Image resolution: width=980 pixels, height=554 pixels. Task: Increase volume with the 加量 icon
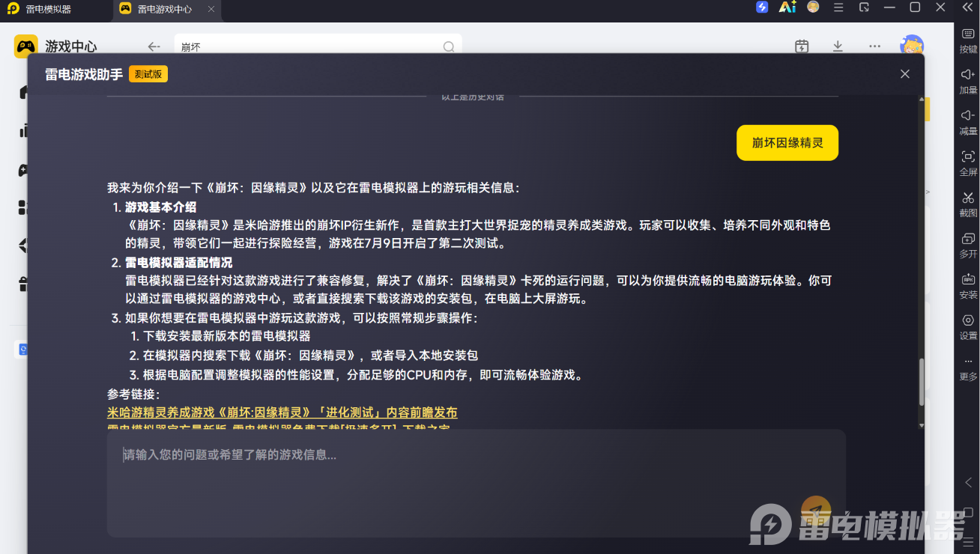coord(968,75)
